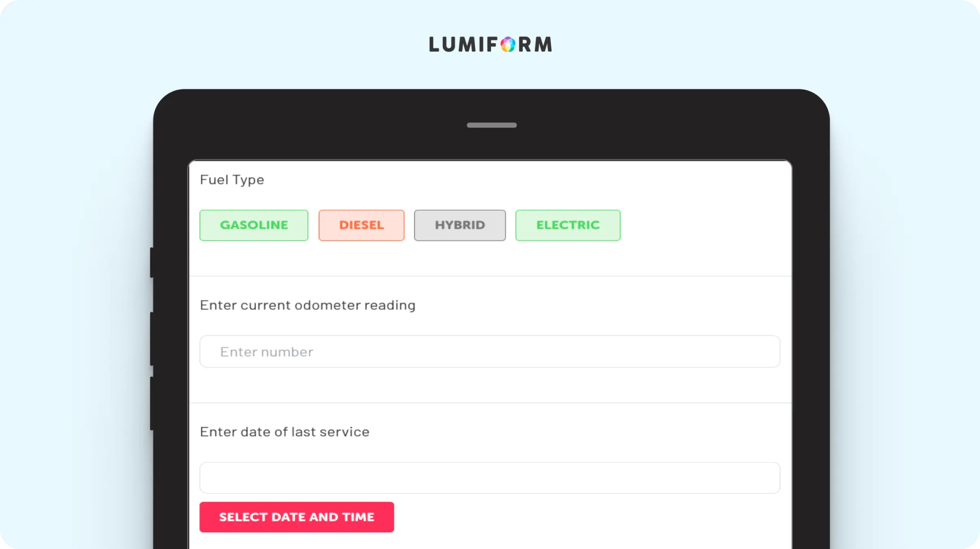Click the divider line below fuel type buttons
This screenshot has width=980, height=549.
point(490,276)
